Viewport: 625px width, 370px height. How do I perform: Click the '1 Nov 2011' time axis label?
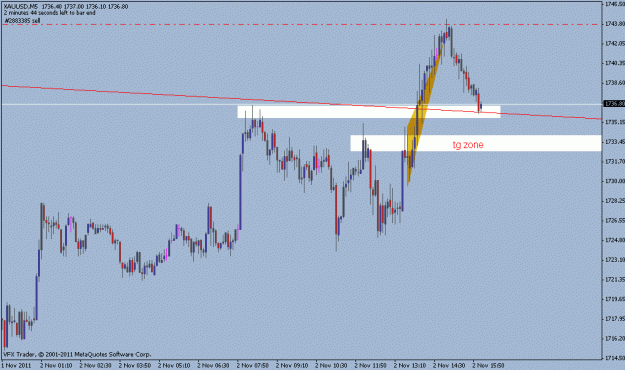click(x=16, y=365)
